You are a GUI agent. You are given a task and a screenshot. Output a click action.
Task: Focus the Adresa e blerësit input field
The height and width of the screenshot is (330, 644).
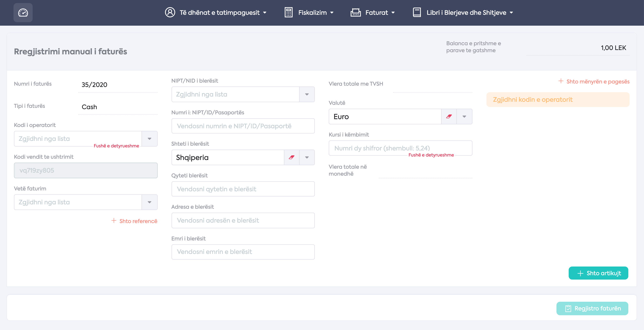[243, 220]
